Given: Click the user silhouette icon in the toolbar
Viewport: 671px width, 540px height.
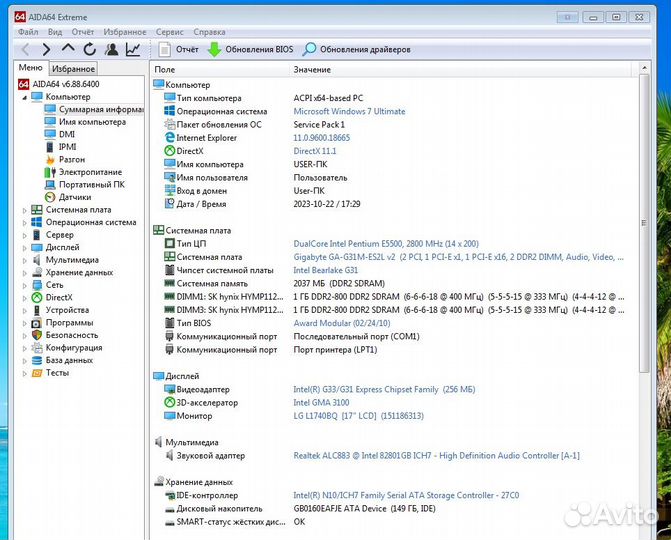Looking at the screenshot, I should (x=111, y=49).
